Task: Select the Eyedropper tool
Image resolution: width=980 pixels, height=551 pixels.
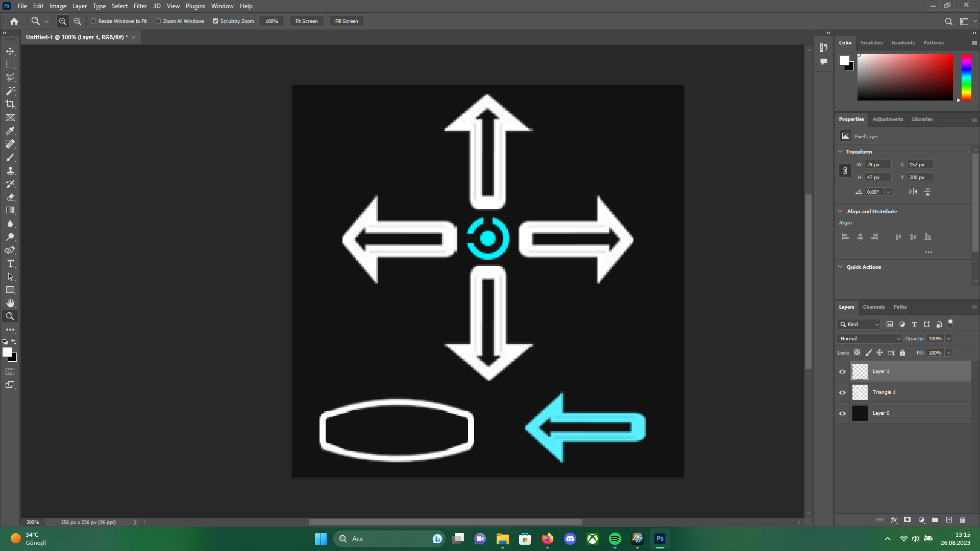Action: pyautogui.click(x=10, y=131)
